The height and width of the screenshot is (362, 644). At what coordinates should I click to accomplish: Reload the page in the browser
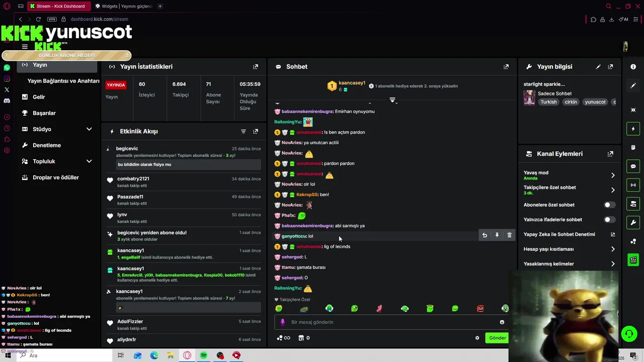[x=38, y=19]
